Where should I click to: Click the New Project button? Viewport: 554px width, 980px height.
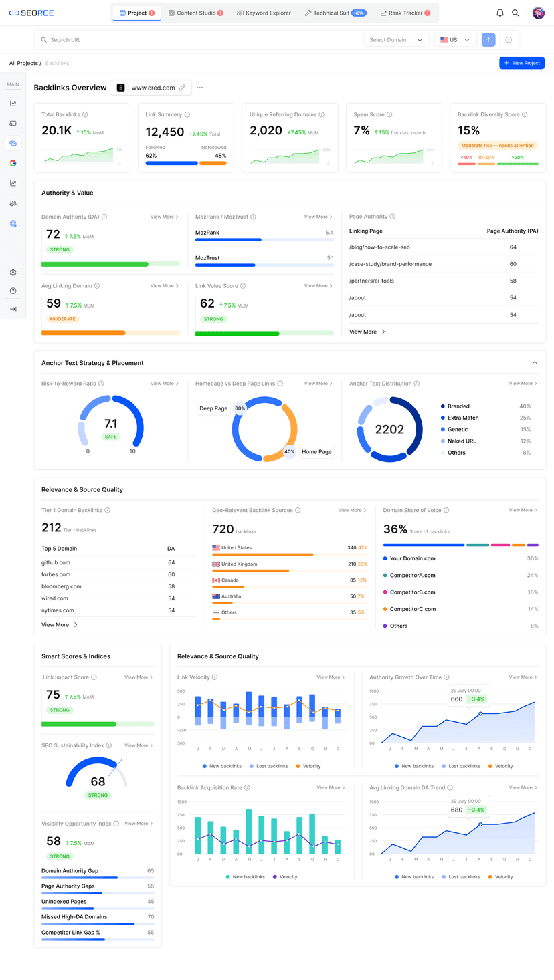(521, 63)
